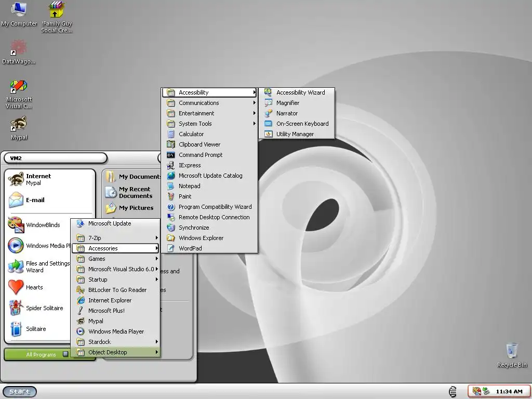Click the Remote Desktop Connection icon
Screen dimensions: 532x399
click(171, 217)
